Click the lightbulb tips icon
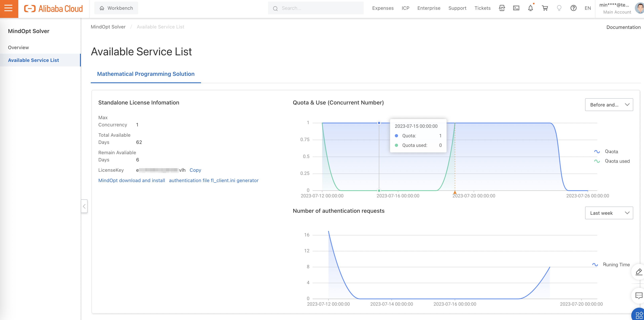The width and height of the screenshot is (644, 320). [x=559, y=8]
